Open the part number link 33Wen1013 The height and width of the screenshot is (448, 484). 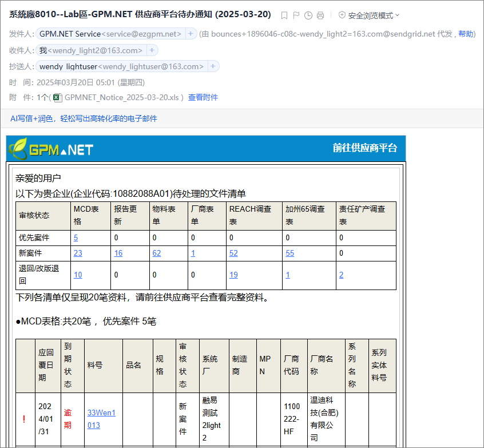click(x=101, y=419)
